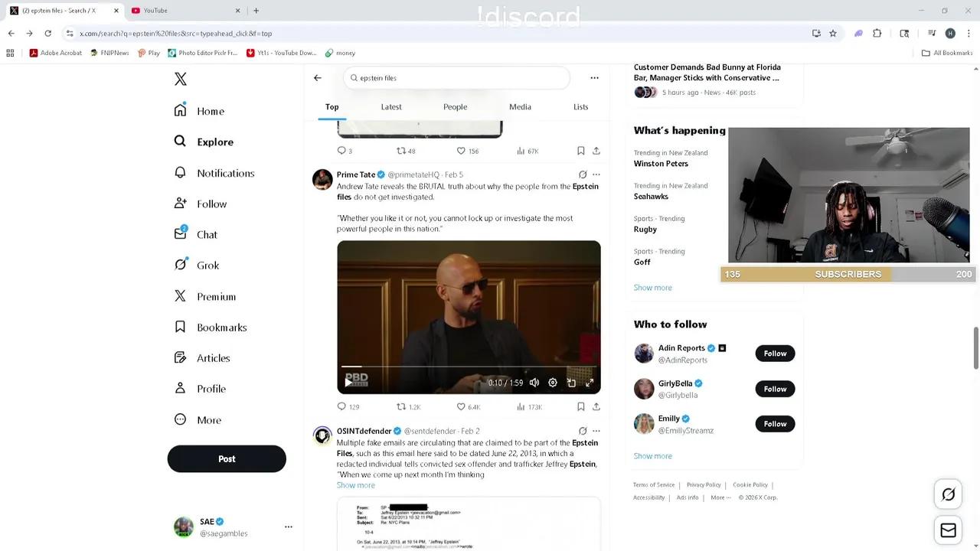Open Follow in the sidebar
This screenshot has height=551, width=980.
click(201, 204)
